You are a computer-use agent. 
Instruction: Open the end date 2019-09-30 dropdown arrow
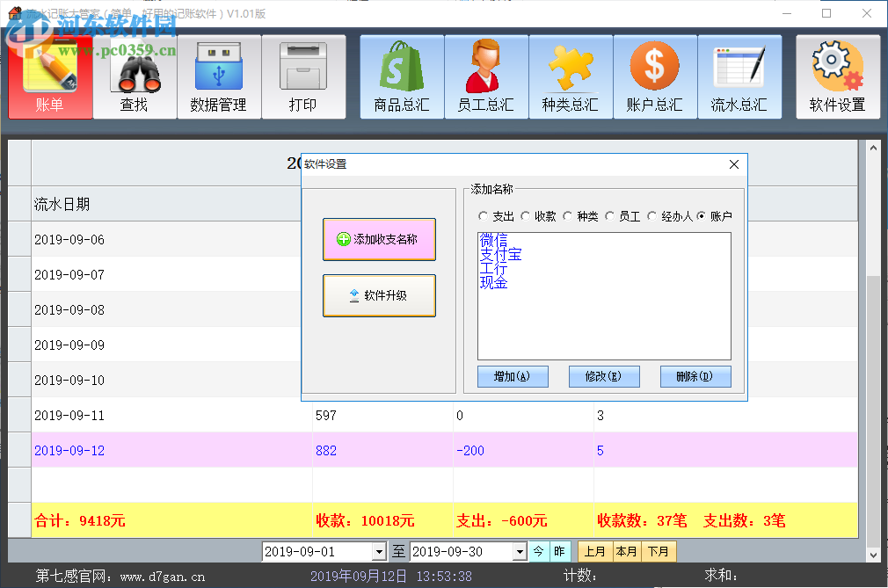(x=520, y=552)
